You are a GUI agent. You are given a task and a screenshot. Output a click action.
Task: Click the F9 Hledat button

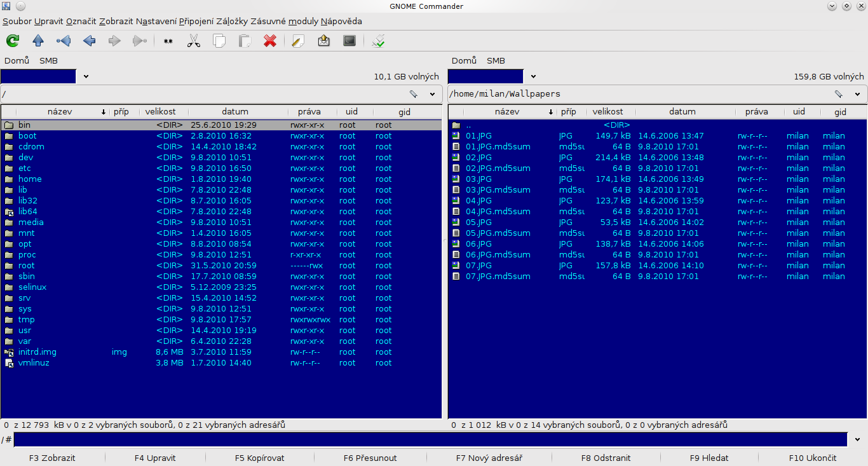coord(709,458)
